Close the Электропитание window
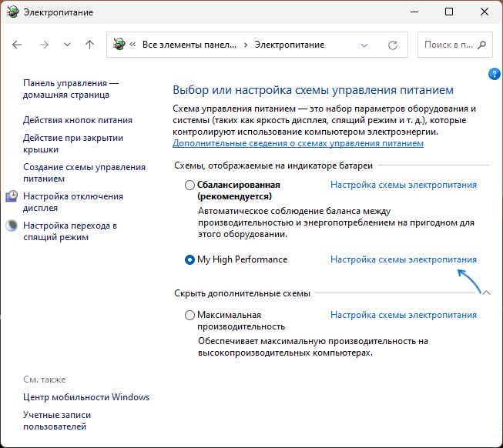 click(485, 12)
